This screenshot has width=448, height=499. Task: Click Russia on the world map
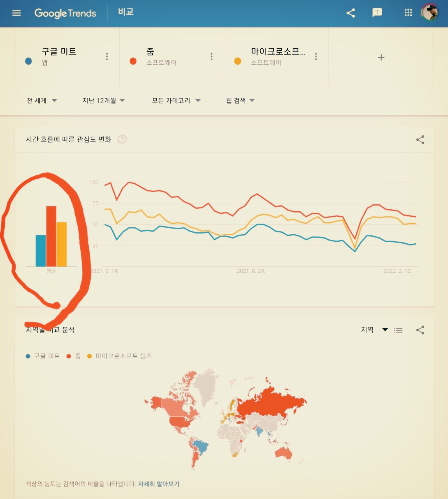269,403
